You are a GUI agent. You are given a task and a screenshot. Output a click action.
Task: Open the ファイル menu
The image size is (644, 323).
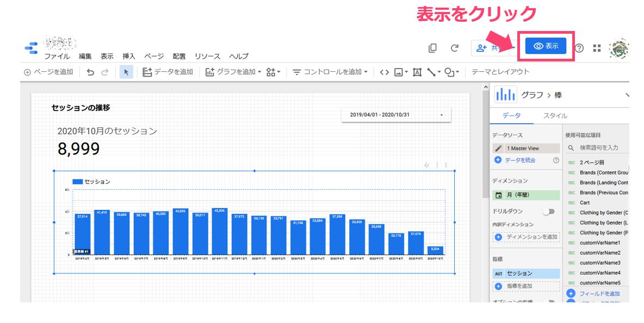57,57
